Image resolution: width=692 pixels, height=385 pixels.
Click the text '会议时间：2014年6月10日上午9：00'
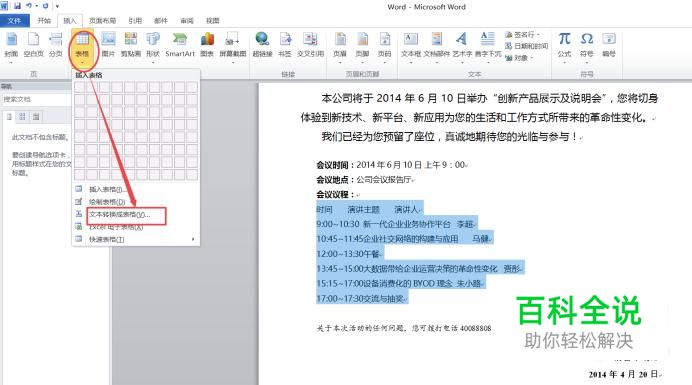(x=391, y=165)
